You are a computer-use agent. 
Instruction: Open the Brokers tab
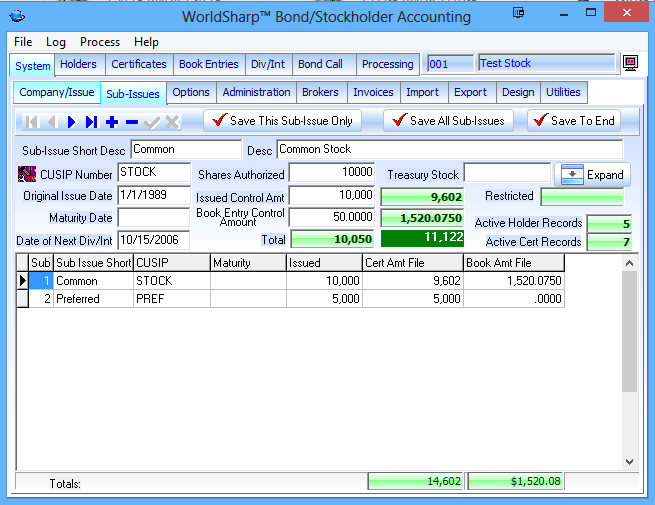[320, 92]
